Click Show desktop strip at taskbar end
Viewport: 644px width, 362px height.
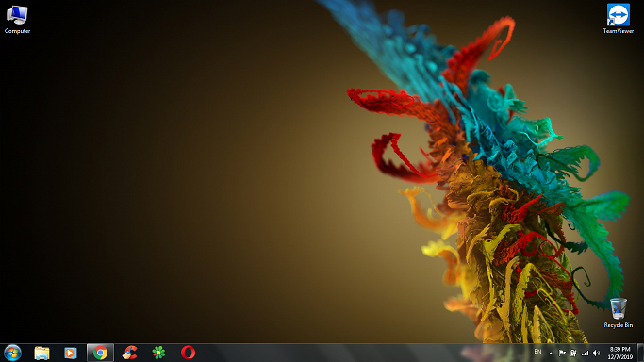coord(640,353)
